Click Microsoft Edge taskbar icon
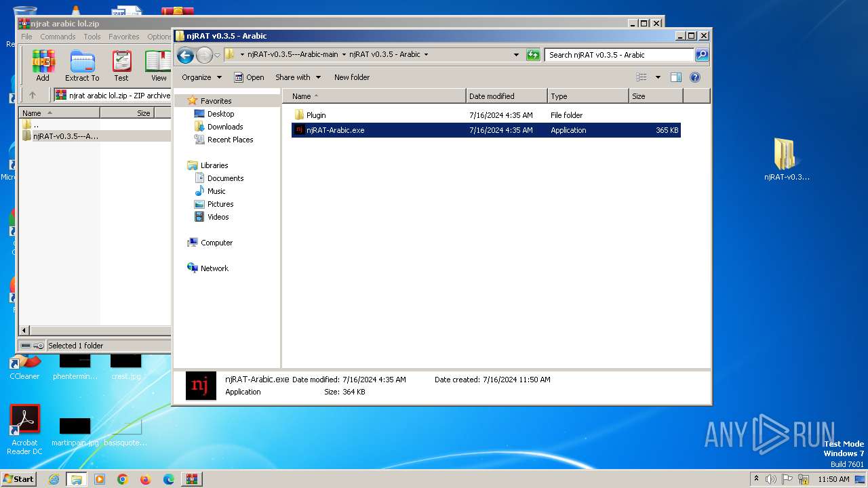This screenshot has width=868, height=488. [x=168, y=479]
